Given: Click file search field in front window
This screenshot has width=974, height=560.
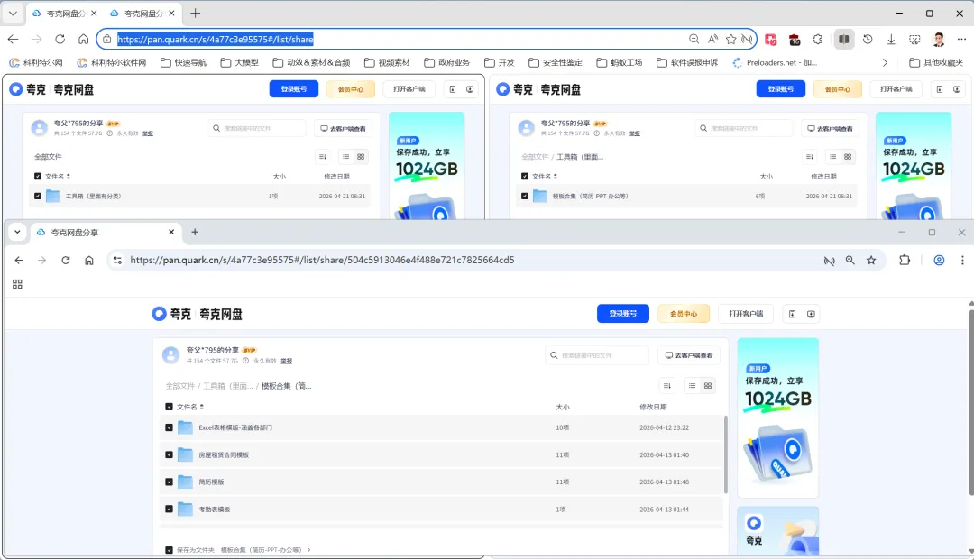Looking at the screenshot, I should [x=597, y=355].
